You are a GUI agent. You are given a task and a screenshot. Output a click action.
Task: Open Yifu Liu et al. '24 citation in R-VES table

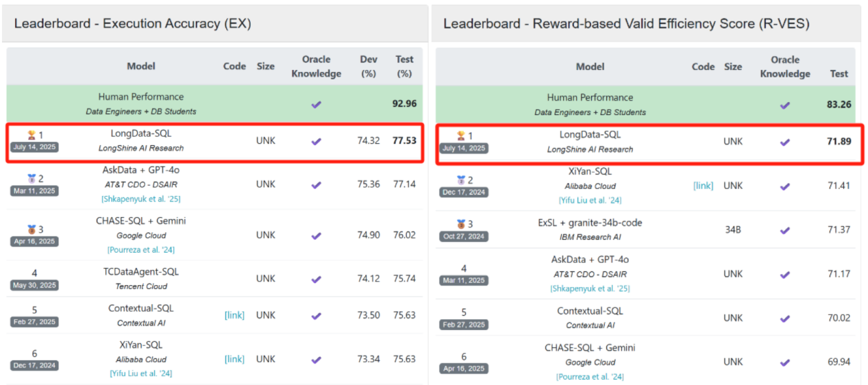591,200
